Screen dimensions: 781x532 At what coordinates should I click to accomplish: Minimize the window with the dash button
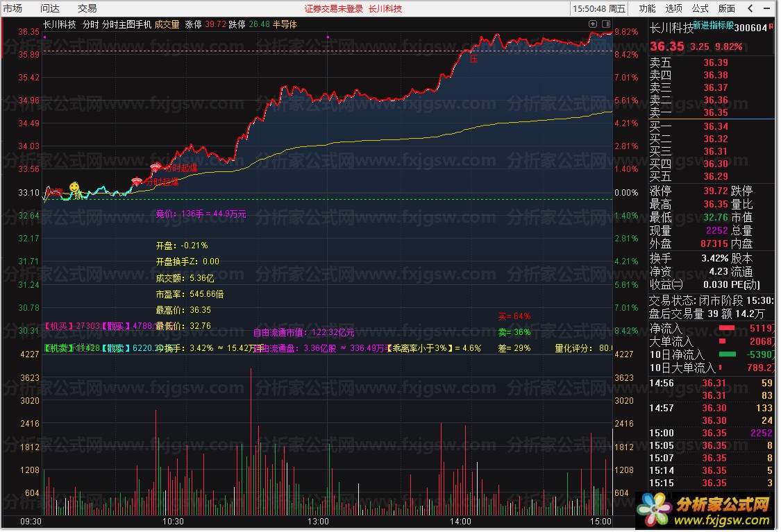(x=766, y=8)
